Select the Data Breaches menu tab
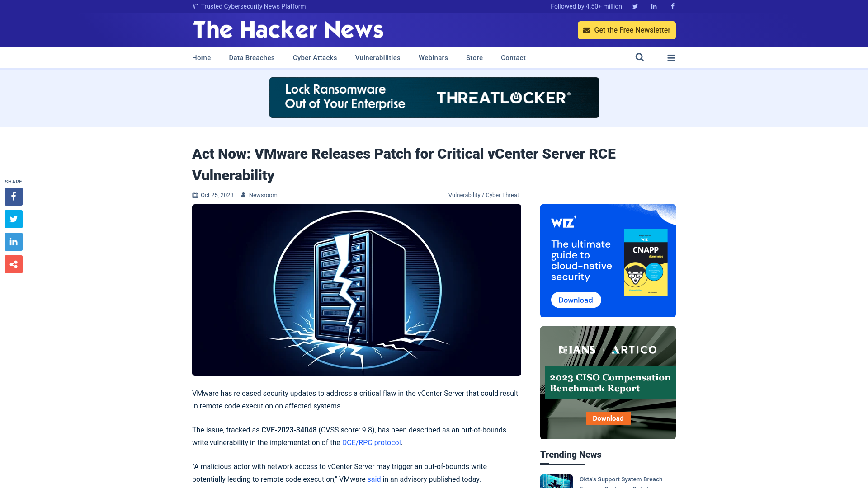 (251, 58)
